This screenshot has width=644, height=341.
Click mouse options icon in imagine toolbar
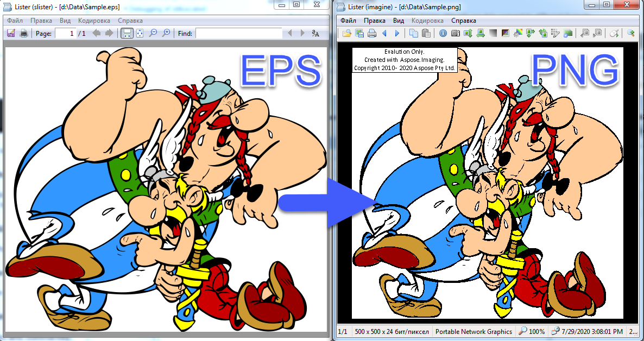click(614, 33)
